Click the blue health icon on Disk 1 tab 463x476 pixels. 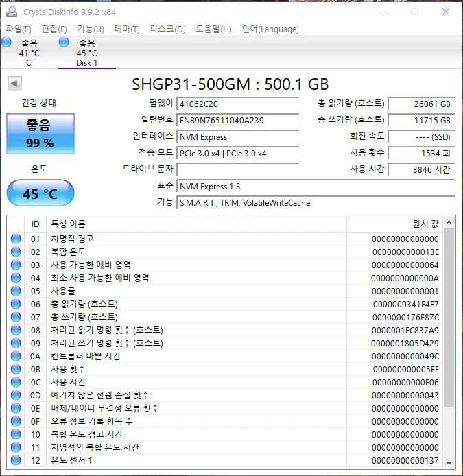click(64, 43)
